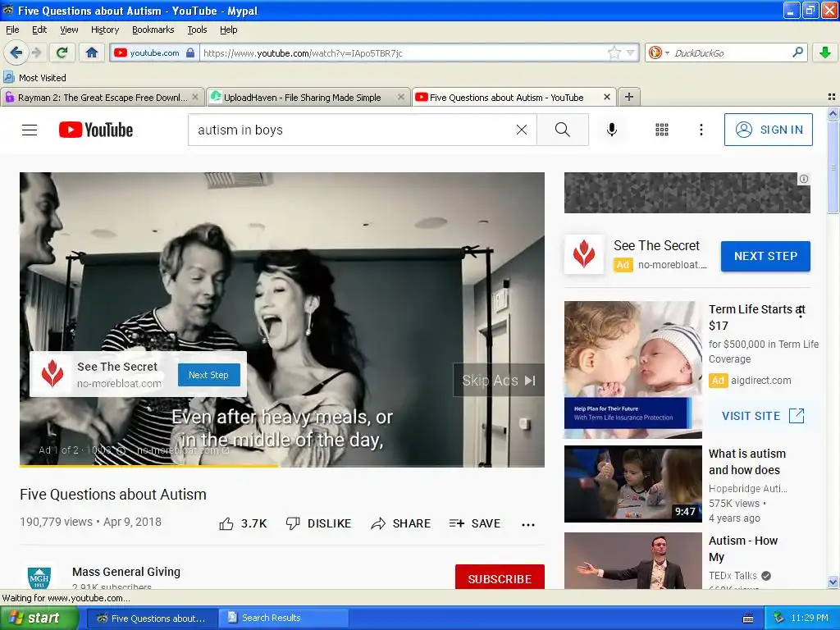Click the SIGN IN button
The height and width of the screenshot is (630, 840).
coord(768,130)
